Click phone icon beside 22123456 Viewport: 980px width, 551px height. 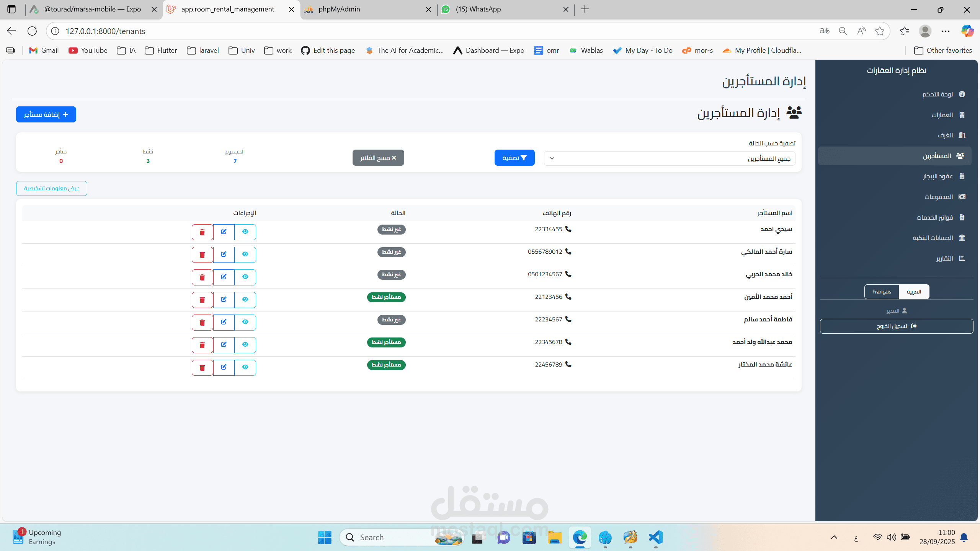pyautogui.click(x=568, y=297)
